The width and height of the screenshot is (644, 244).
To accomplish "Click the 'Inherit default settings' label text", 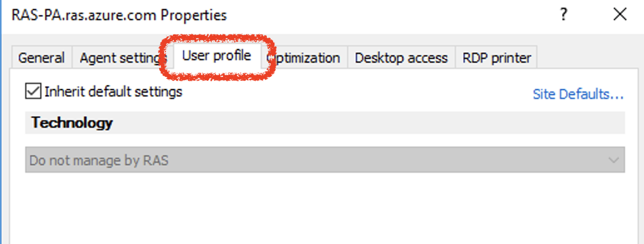I will point(113,91).
